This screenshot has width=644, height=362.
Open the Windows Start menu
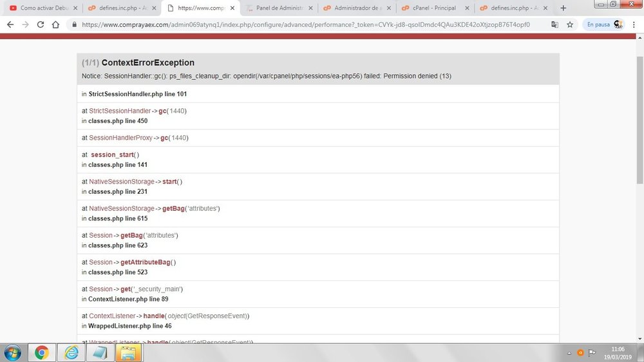coord(13,353)
